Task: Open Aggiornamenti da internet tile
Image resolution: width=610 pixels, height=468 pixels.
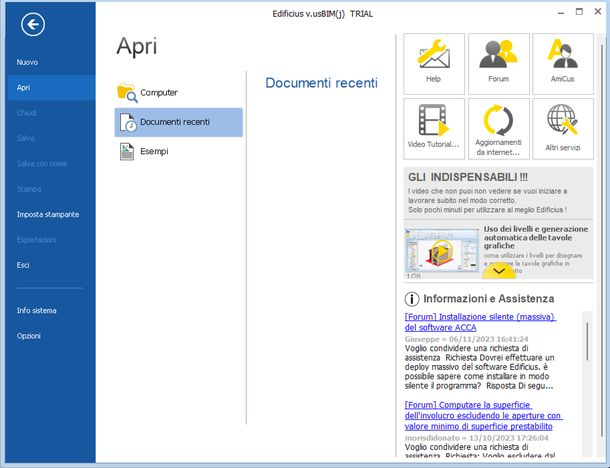Action: point(499,129)
